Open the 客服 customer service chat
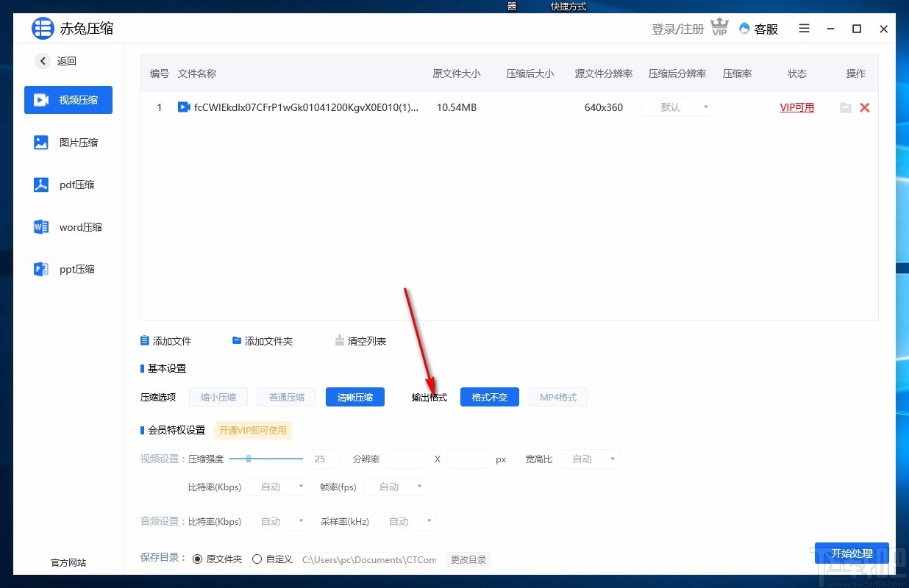Viewport: 909px width, 588px height. (x=758, y=29)
